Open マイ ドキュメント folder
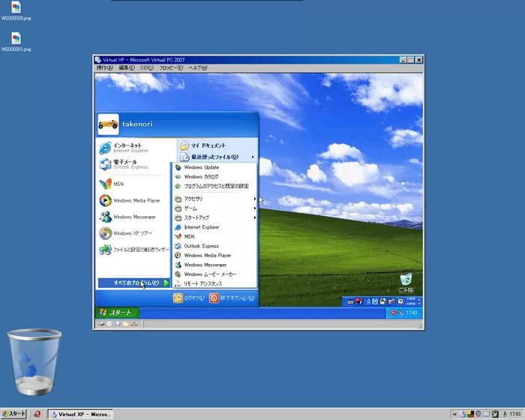The height and width of the screenshot is (420, 525). point(217,145)
